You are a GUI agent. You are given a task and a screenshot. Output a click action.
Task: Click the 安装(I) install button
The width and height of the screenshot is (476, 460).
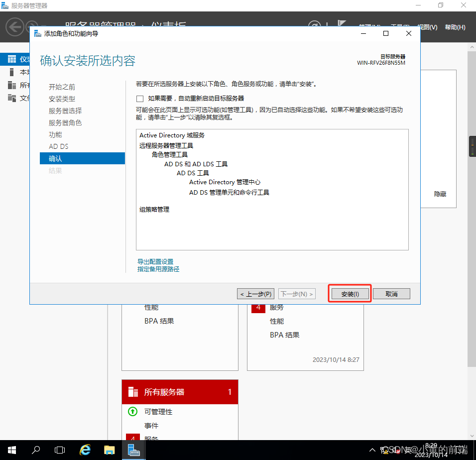(x=350, y=294)
